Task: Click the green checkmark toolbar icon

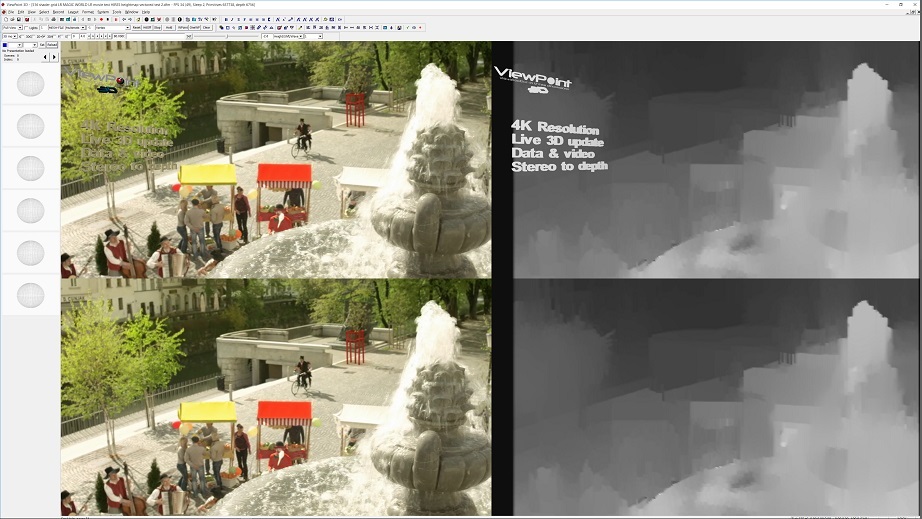Action: (407, 28)
